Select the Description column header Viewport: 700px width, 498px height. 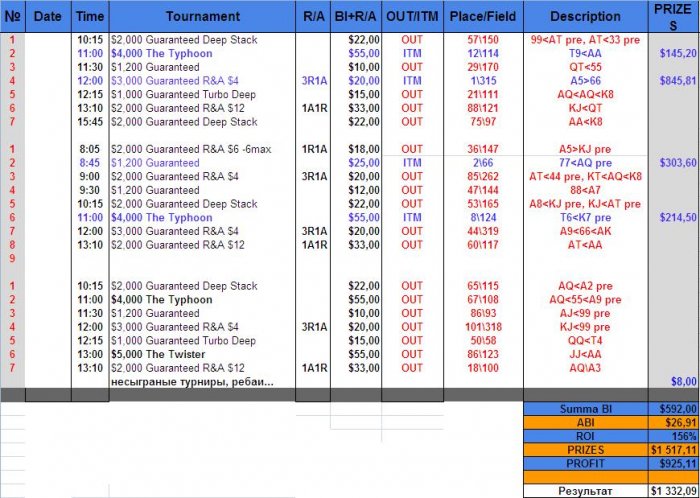pyautogui.click(x=585, y=17)
